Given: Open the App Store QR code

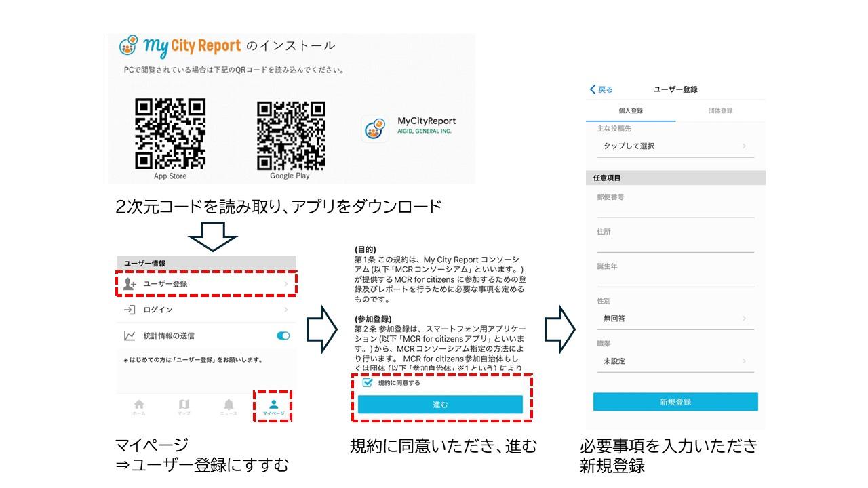Looking at the screenshot, I should tap(170, 134).
